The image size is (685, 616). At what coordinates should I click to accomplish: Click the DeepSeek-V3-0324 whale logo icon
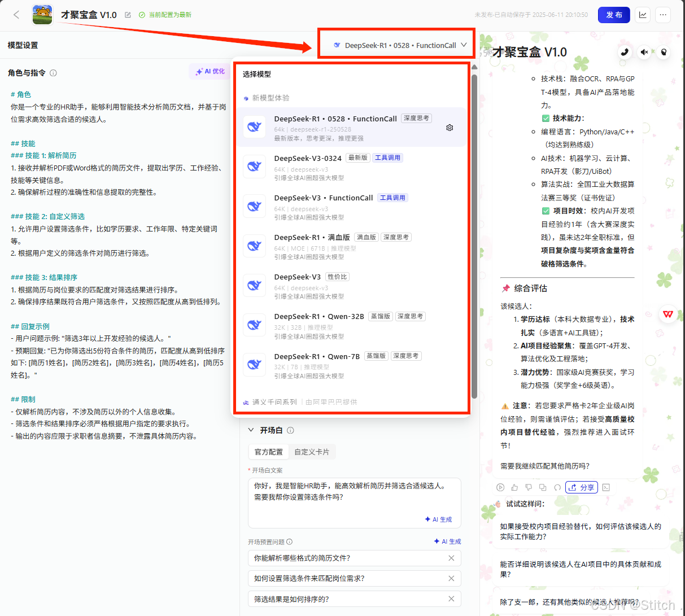pos(254,167)
